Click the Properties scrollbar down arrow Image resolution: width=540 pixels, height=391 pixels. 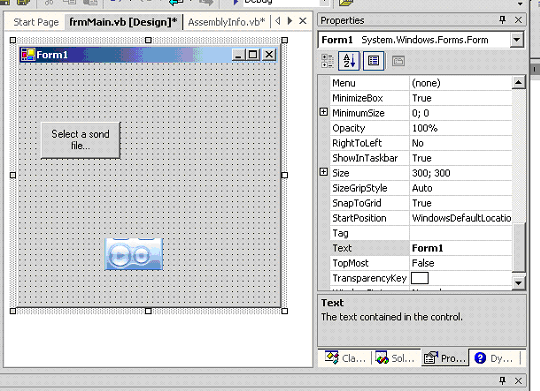pyautogui.click(x=518, y=283)
